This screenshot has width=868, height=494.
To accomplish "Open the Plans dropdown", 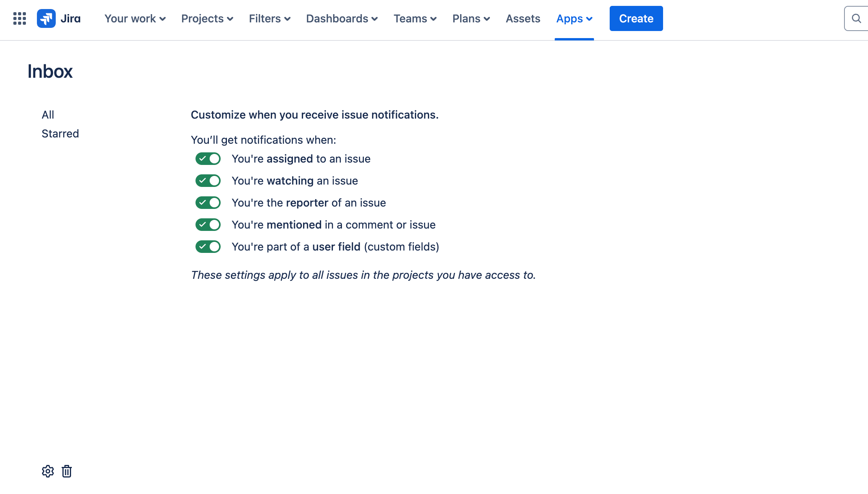I will (x=471, y=18).
